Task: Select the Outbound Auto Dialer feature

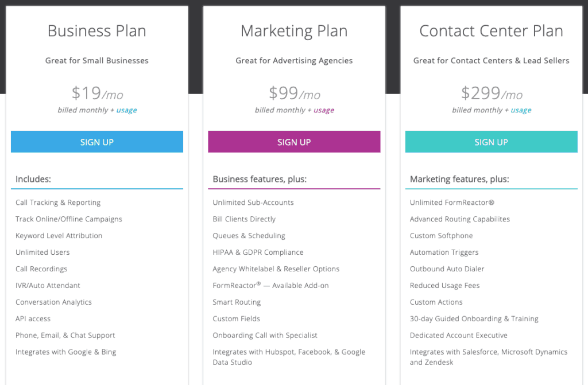Action: 447,269
